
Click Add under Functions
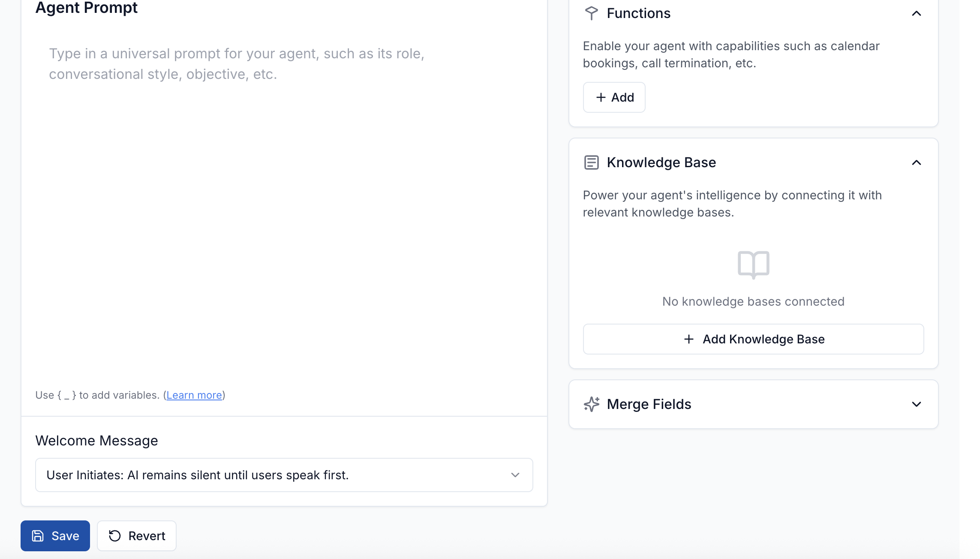tap(614, 97)
